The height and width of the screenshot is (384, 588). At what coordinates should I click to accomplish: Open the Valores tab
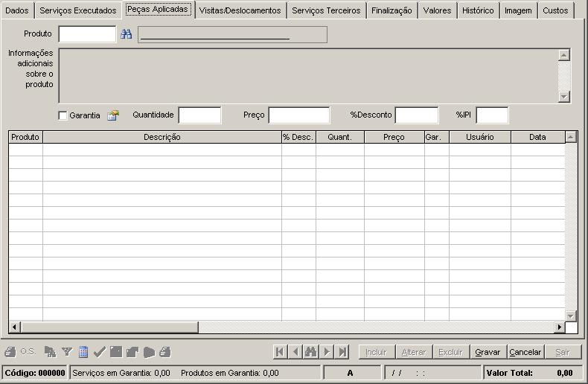tap(437, 10)
